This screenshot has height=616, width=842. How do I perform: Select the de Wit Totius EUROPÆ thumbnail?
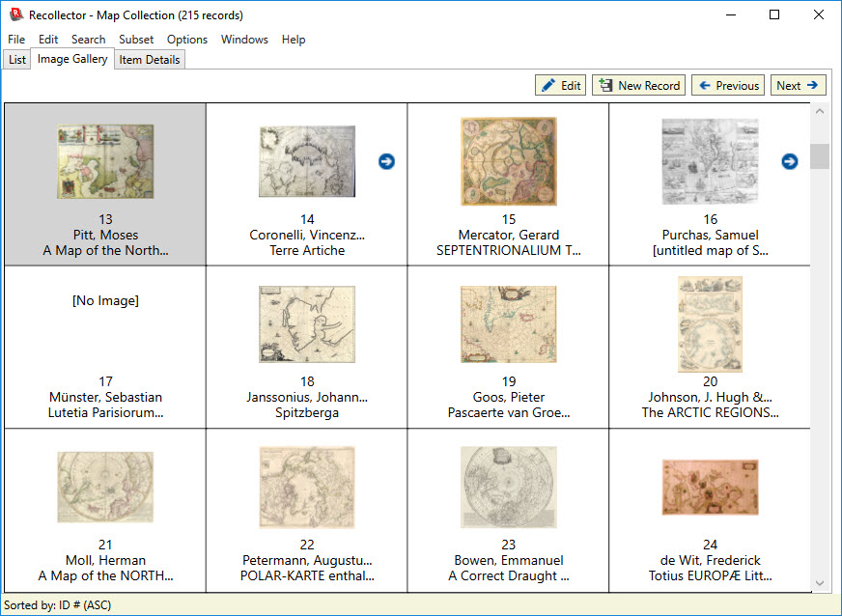pos(710,488)
